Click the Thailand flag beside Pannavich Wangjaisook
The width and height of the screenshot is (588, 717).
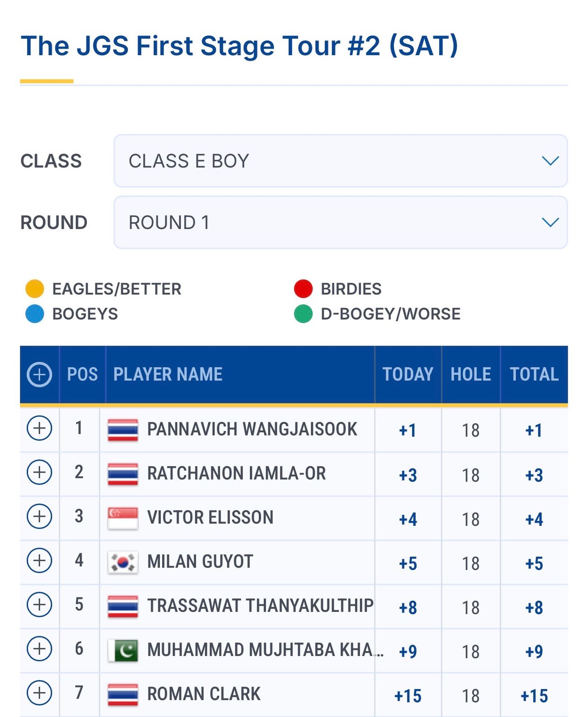123,430
